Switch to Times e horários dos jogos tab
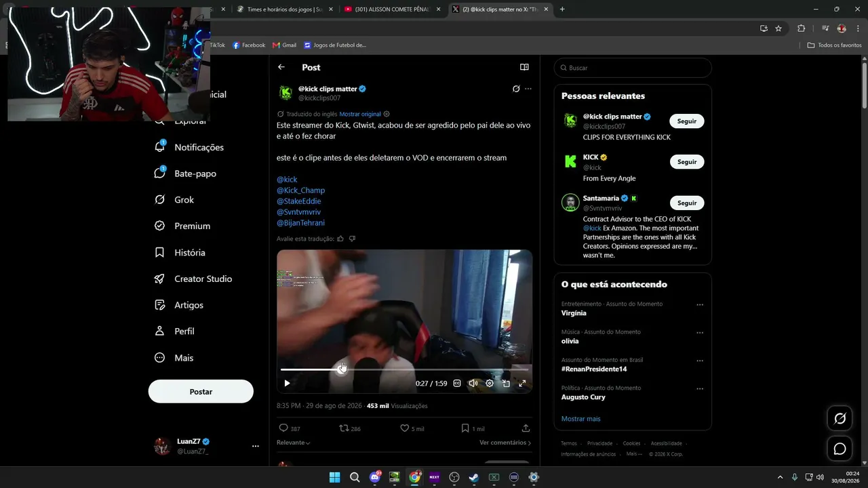The width and height of the screenshot is (868, 488). point(283,9)
